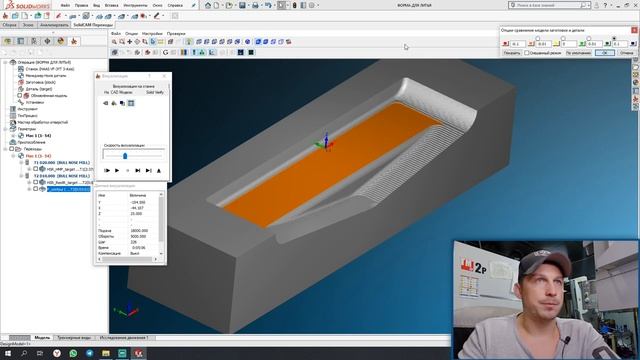This screenshot has width=640, height=360.
Task: Click the rightmost black square icon in viewer toolbar
Action: pyautogui.click(x=251, y=52)
